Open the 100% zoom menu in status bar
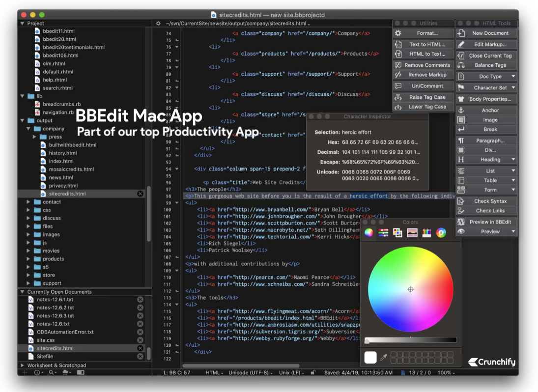Screen dimensions: 538x392 (446, 372)
